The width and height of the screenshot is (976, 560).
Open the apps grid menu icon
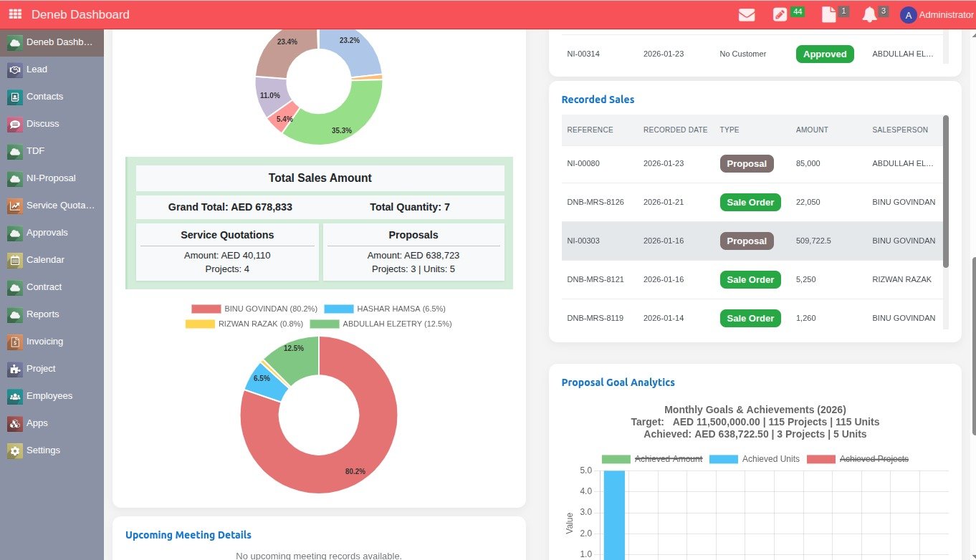pyautogui.click(x=15, y=14)
